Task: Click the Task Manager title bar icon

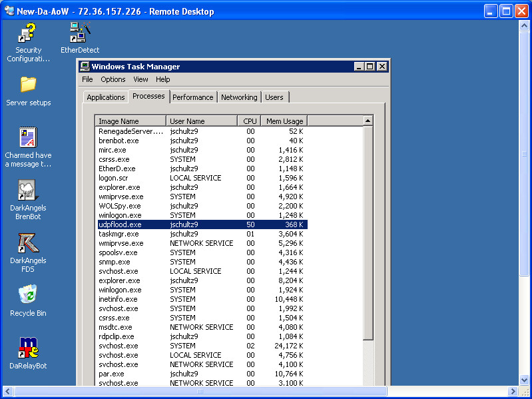Action: (x=85, y=67)
